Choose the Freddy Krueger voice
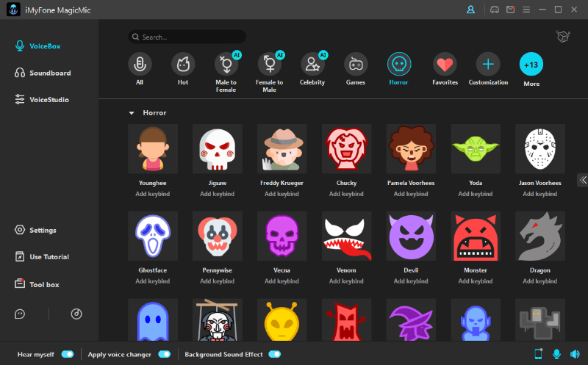588x365 pixels. point(282,149)
